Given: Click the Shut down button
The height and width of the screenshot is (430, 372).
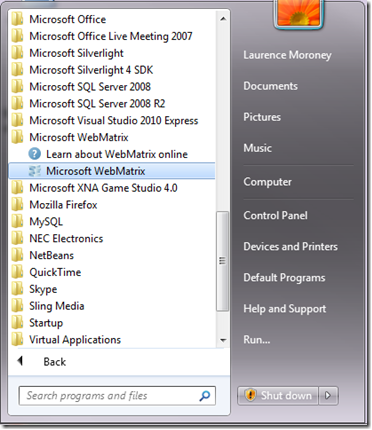Looking at the screenshot, I should (278, 396).
